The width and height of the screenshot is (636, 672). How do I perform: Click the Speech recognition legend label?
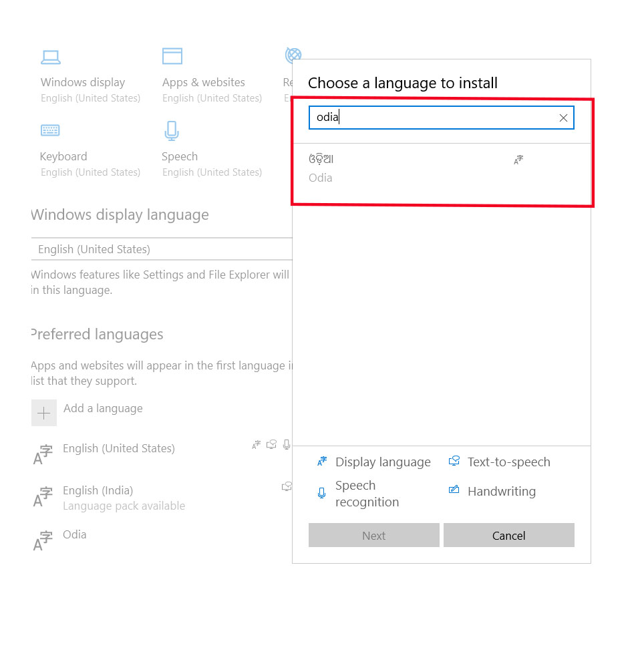point(367,494)
